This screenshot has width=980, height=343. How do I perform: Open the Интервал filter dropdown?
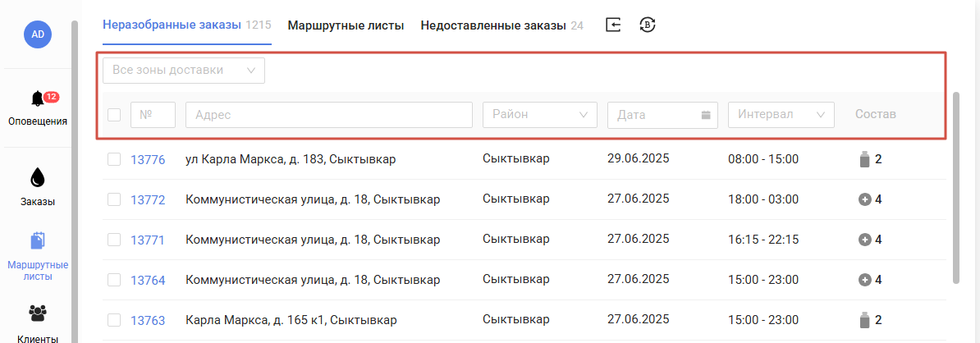point(781,115)
